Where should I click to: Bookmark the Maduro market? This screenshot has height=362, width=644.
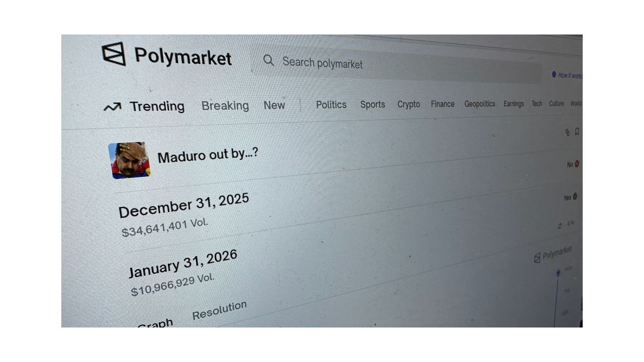(577, 132)
